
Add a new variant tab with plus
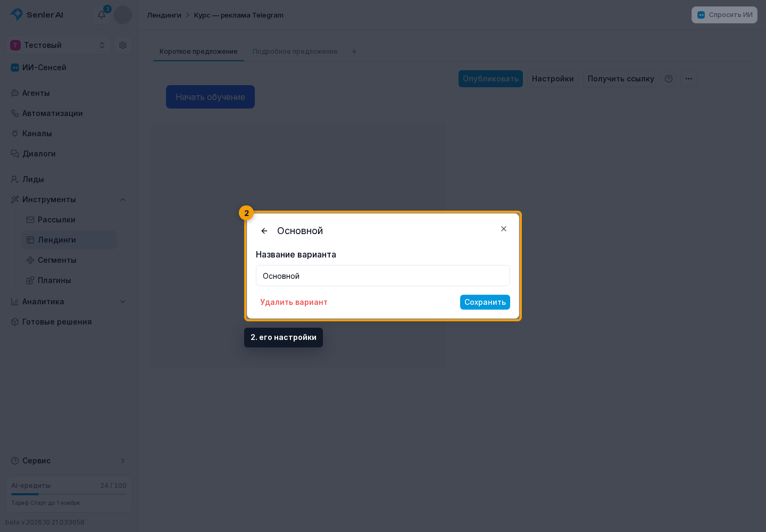coord(354,52)
